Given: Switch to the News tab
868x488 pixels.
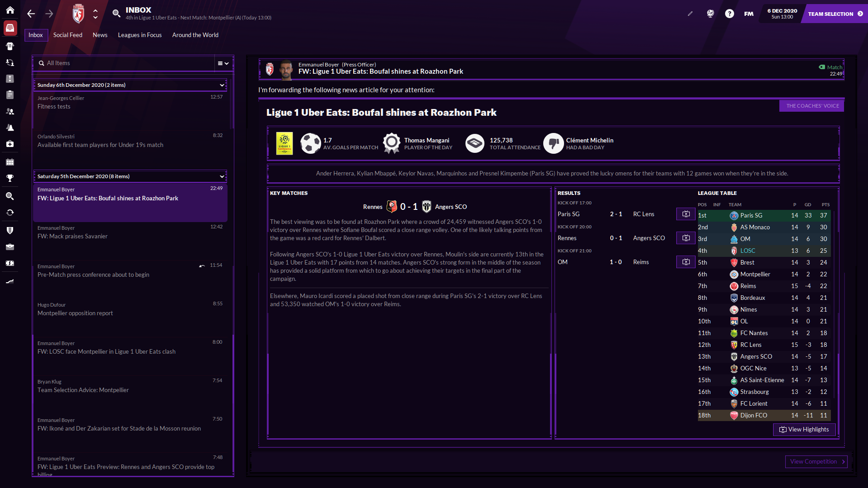Looking at the screenshot, I should [100, 35].
